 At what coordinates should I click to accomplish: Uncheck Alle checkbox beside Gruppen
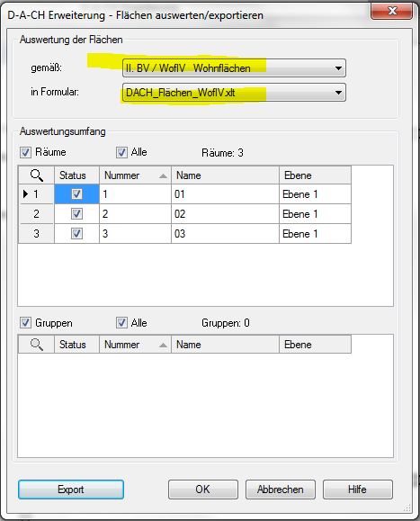click(x=121, y=323)
